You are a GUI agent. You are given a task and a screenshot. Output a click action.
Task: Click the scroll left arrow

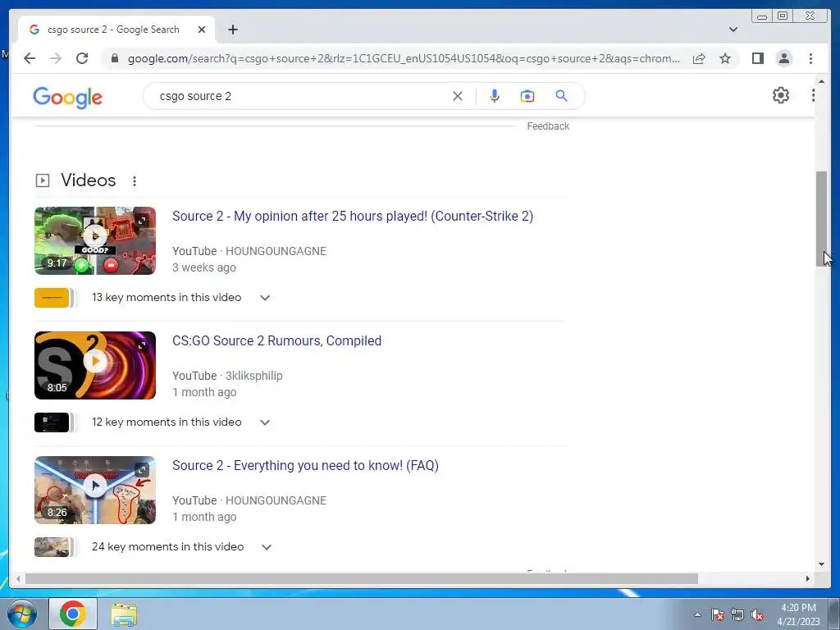tap(18, 578)
